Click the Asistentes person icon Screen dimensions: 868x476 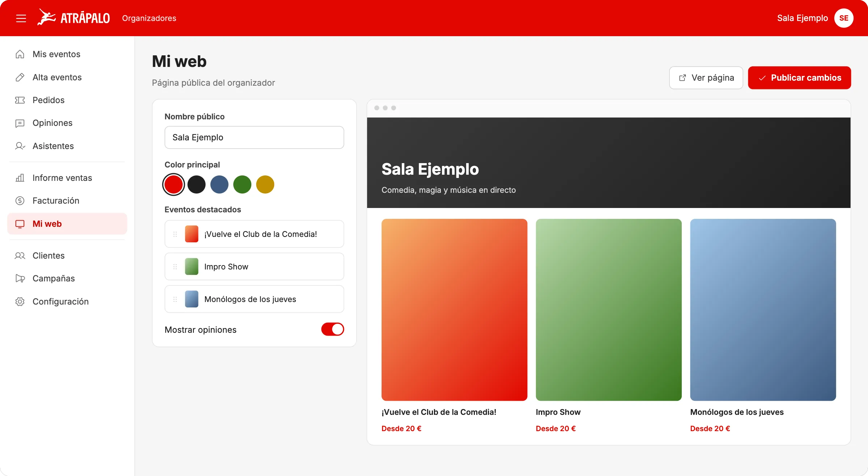(x=20, y=146)
